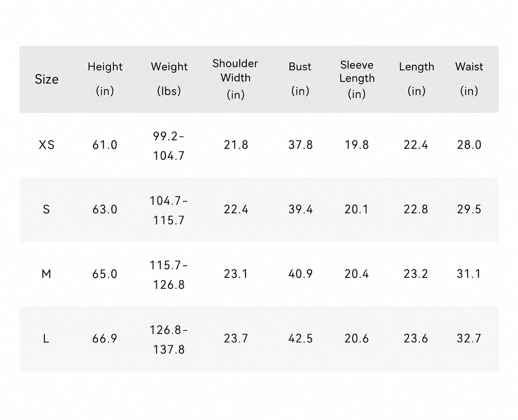Click the Length (in) header
This screenshot has height=420, width=518.
click(x=416, y=78)
